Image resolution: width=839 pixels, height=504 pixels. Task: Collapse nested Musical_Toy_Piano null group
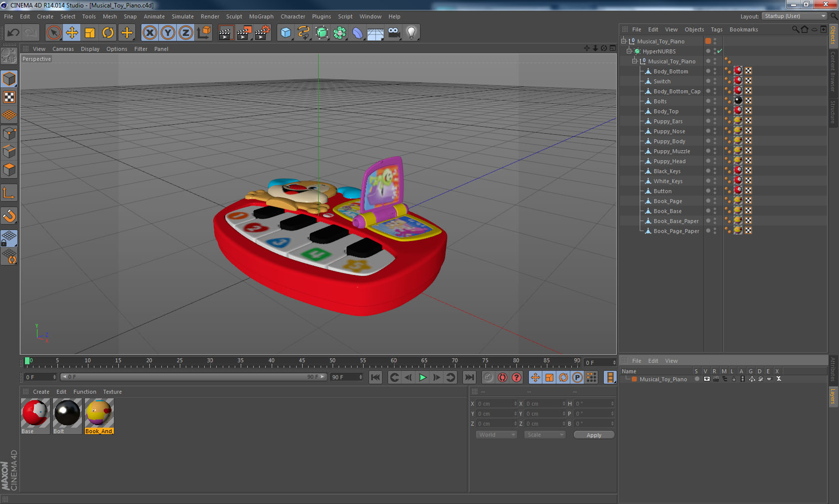(635, 61)
